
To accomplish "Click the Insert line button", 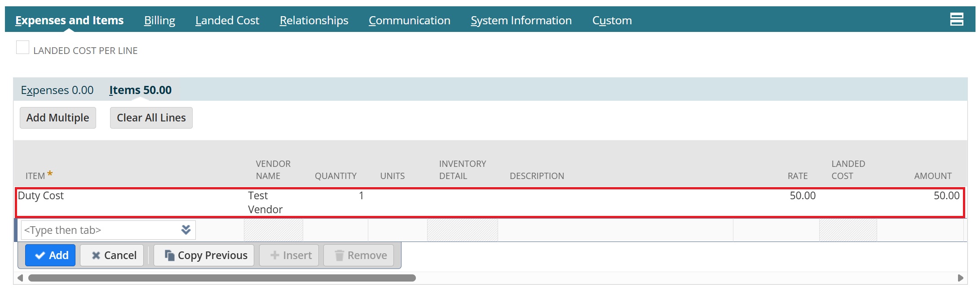I will [x=289, y=255].
